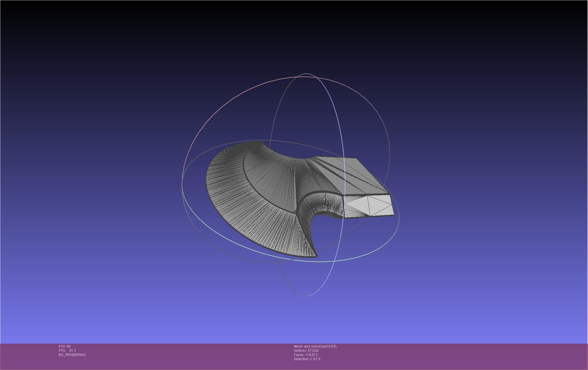Click the Vertices: 57,038 text
This screenshot has width=588, height=370.
(306, 351)
